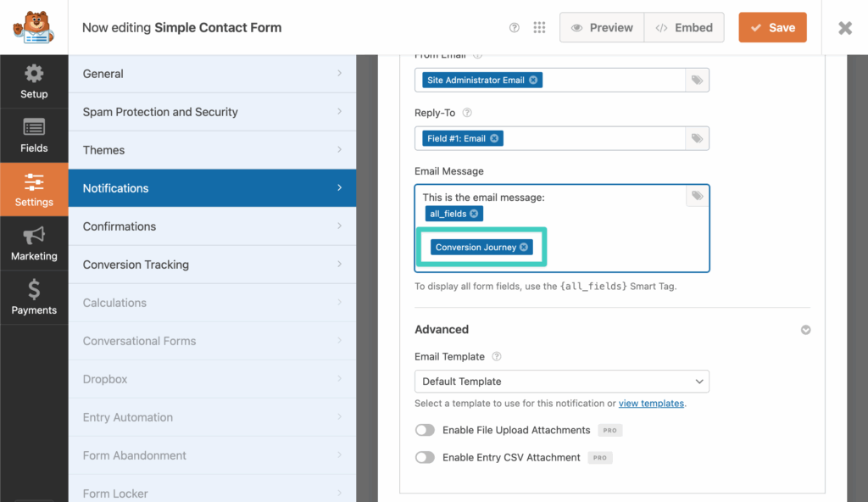Remove the all_fields smart tag
Image resolution: width=868 pixels, height=502 pixels.
pyautogui.click(x=474, y=214)
